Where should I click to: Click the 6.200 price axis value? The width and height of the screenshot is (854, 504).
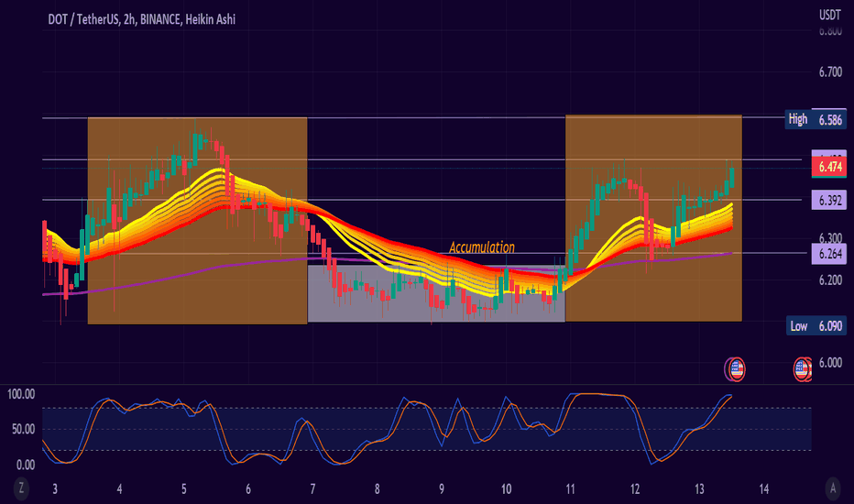[830, 280]
